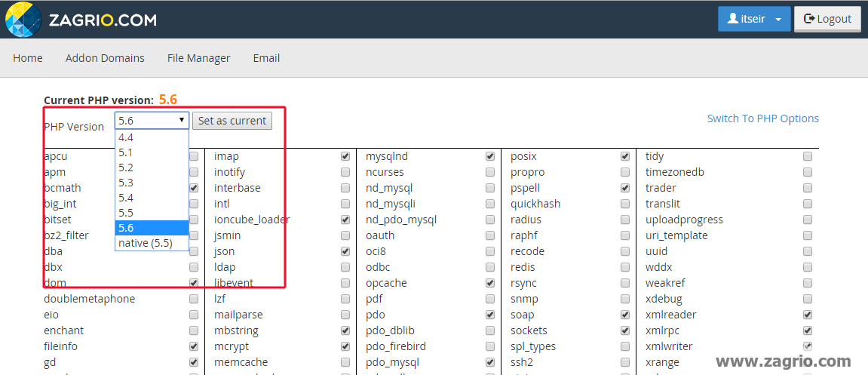Enable the pdf extension checkbox

tap(490, 299)
